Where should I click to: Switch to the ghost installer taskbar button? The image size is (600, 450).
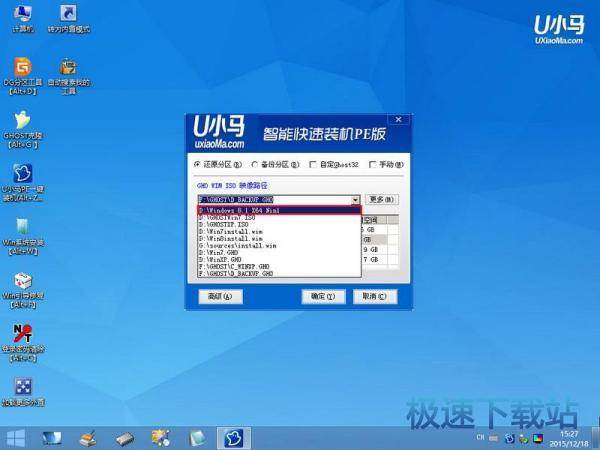pyautogui.click(x=234, y=439)
